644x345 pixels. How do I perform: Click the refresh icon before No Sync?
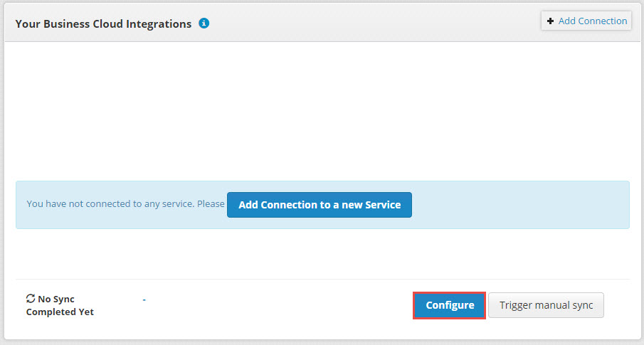coord(31,299)
